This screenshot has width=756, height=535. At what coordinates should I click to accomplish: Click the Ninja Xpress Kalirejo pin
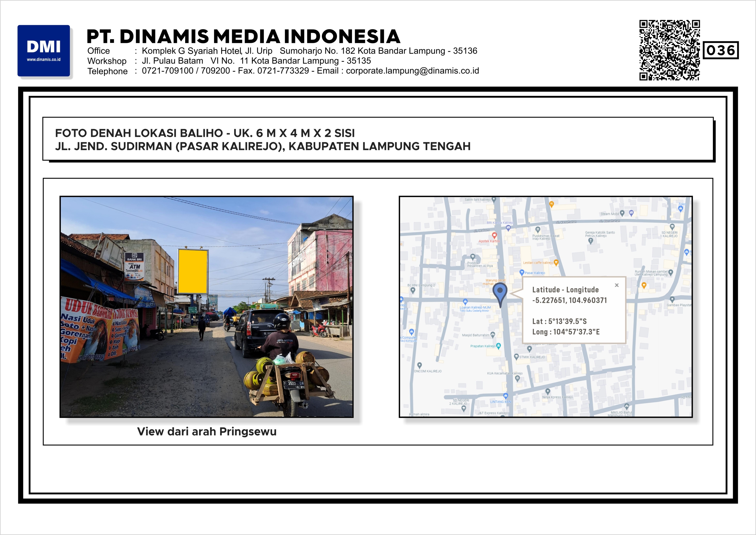pyautogui.click(x=548, y=391)
